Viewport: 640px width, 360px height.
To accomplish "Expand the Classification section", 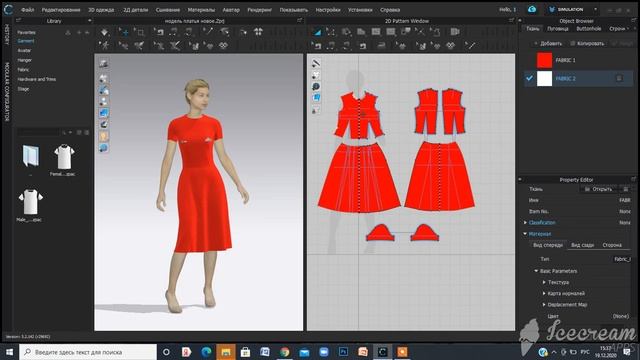I will pos(525,223).
